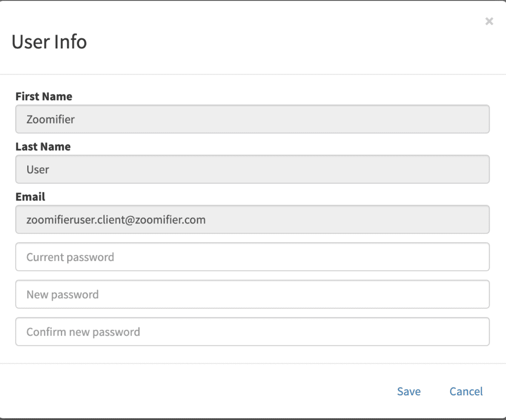Close the User Info dialog with X
The width and height of the screenshot is (506, 420).
(x=489, y=21)
